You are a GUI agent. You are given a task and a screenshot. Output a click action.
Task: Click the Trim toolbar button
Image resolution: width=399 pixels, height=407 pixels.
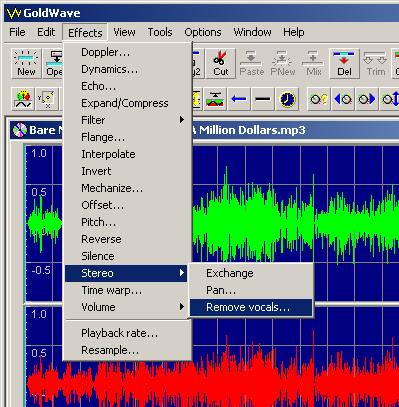[375, 63]
